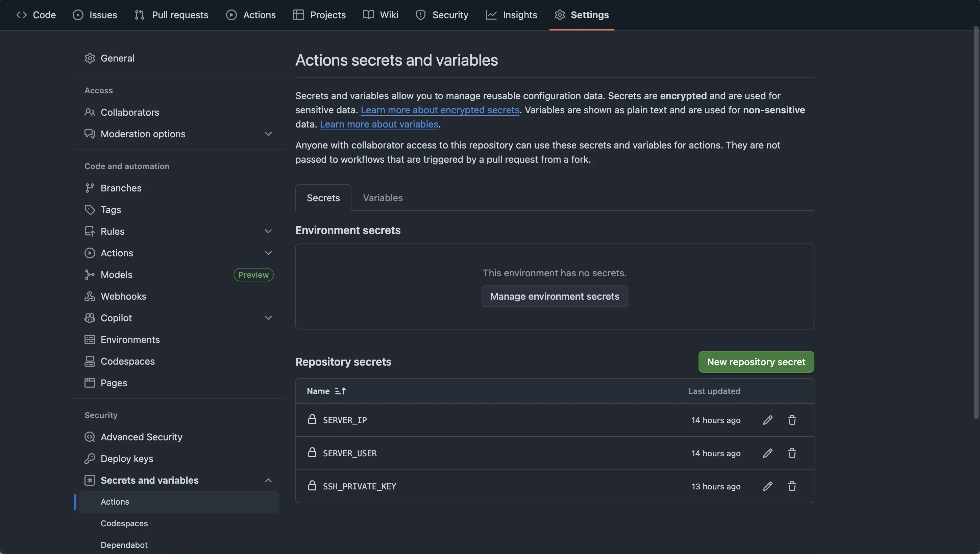Click the lock icon beside SSH_PRIVATE_KEY
Viewport: 980px width, 554px height.
(312, 485)
